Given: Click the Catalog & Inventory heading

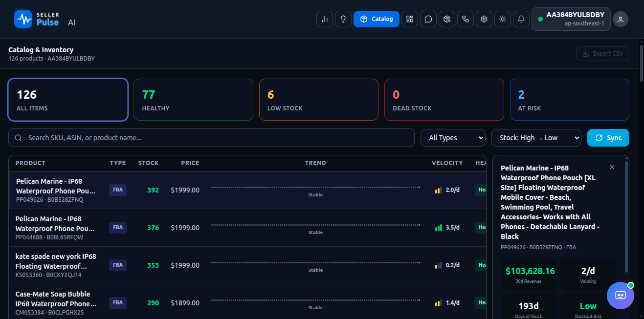Looking at the screenshot, I should tap(41, 50).
